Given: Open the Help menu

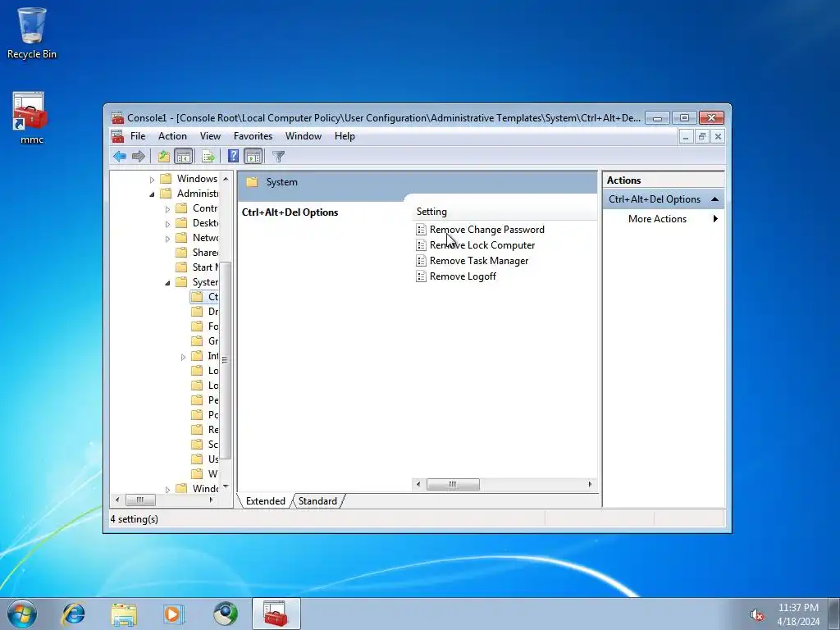Looking at the screenshot, I should [345, 136].
